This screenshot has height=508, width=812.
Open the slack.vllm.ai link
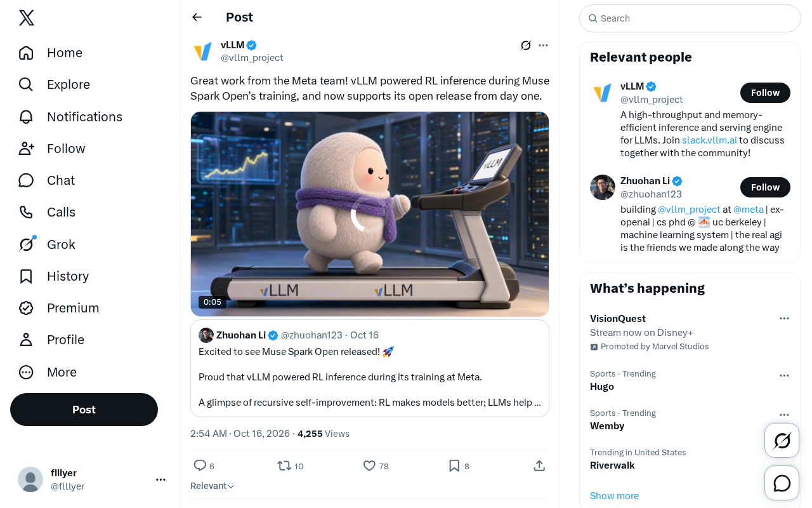[x=709, y=140]
